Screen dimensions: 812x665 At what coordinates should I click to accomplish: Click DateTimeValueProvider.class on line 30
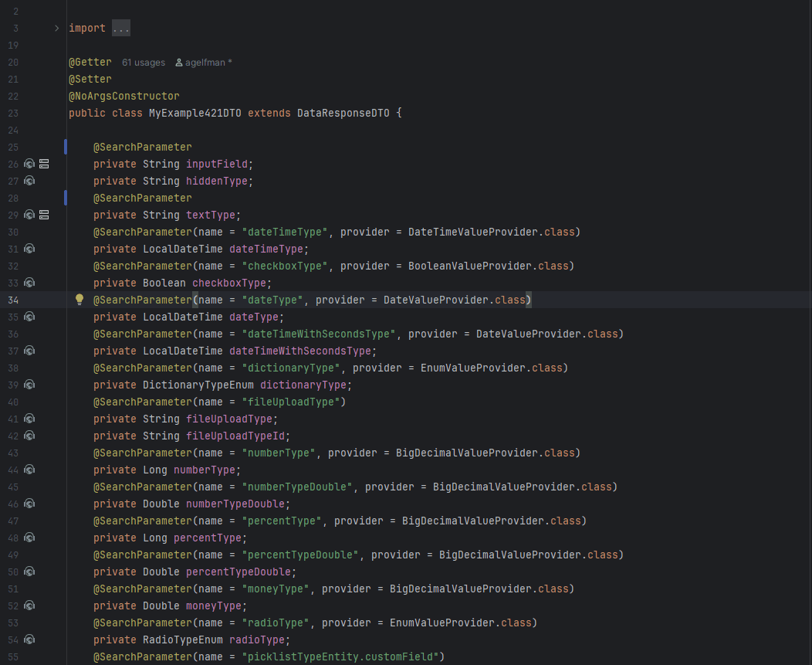pyautogui.click(x=492, y=232)
